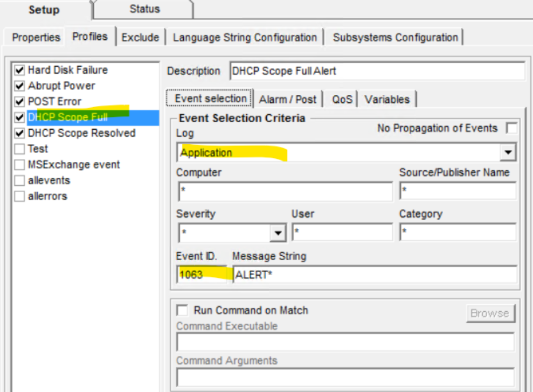Select Hard Disk Failure profile name
This screenshot has height=392, width=533.
coord(68,70)
